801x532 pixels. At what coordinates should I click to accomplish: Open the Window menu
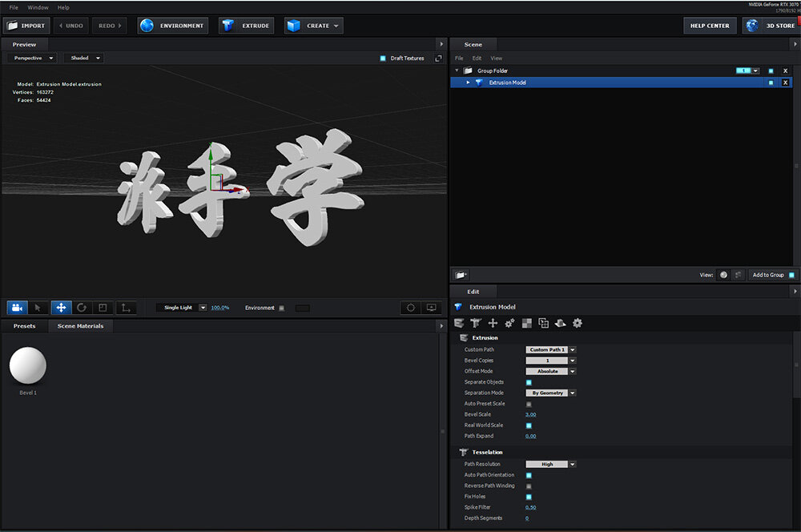38,7
